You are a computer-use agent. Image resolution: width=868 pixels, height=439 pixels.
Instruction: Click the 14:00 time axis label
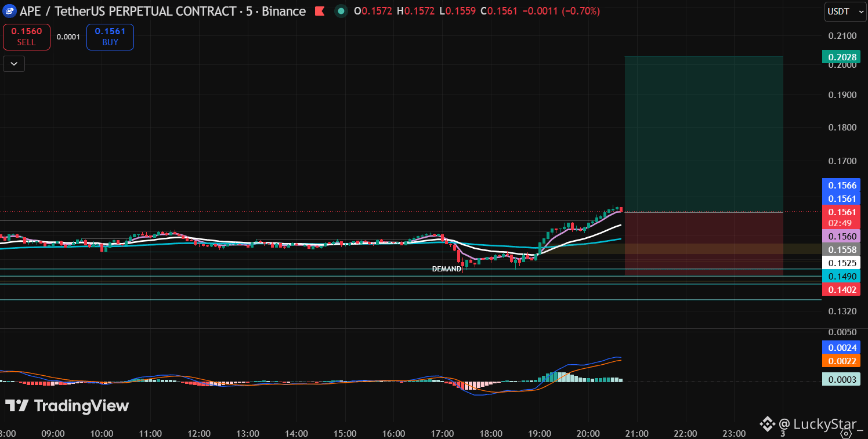coord(296,433)
